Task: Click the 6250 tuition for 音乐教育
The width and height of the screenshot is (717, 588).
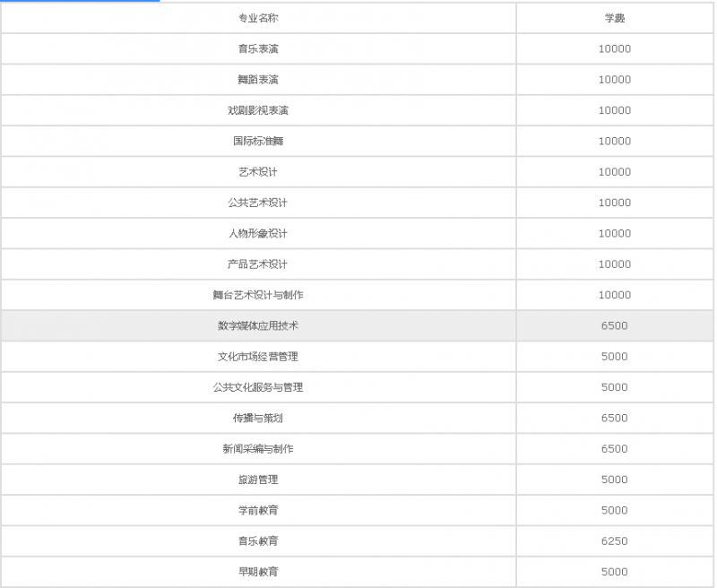Action: [x=615, y=541]
